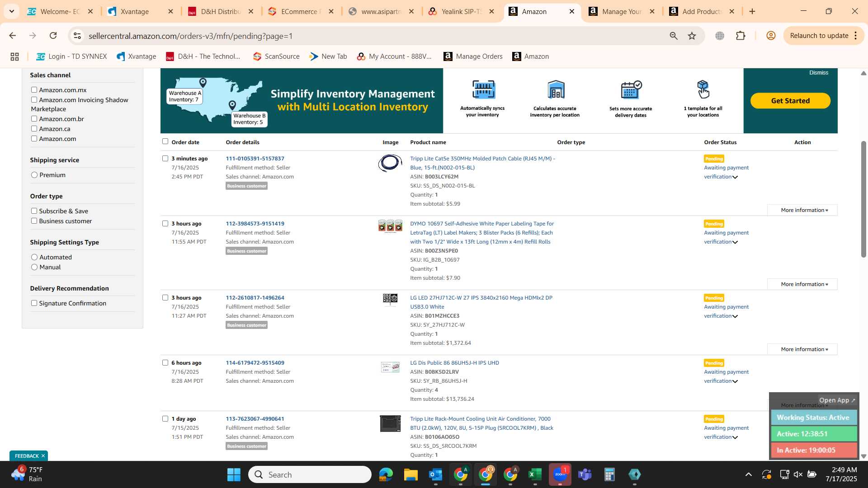The width and height of the screenshot is (868, 488).
Task: Check the Amazon.com sales channel box
Action: pos(34,139)
